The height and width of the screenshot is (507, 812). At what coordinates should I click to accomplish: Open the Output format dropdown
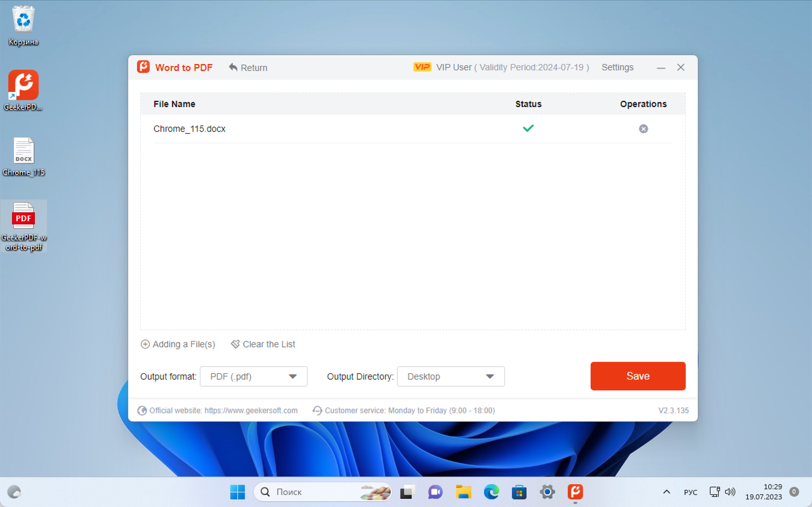point(254,377)
